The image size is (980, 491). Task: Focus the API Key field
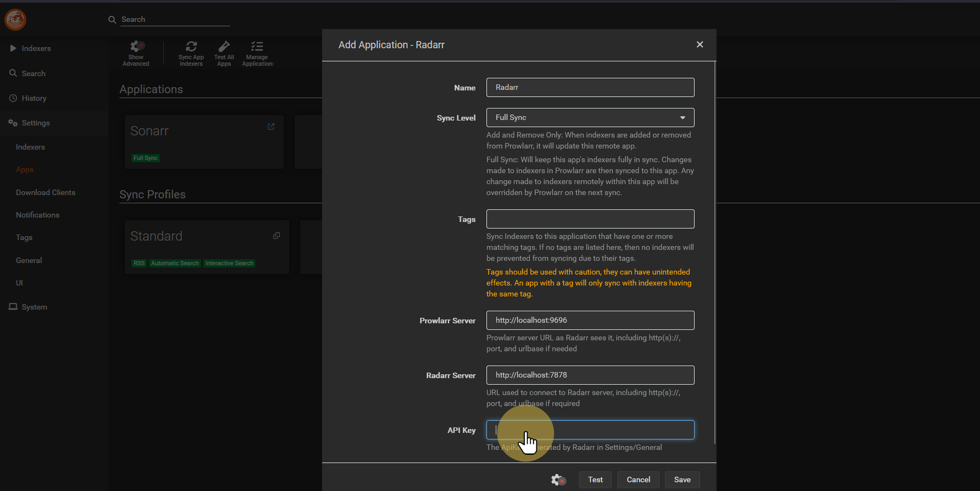click(590, 430)
